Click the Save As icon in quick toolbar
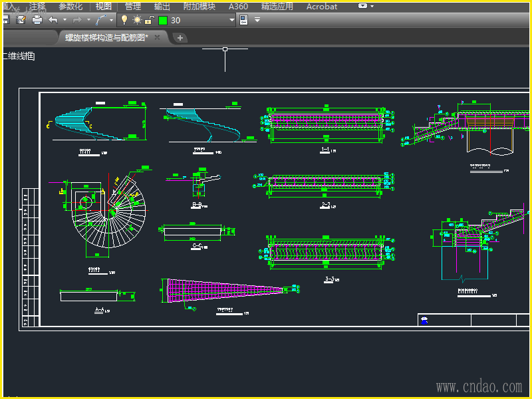This screenshot has height=399, width=532. [21, 20]
